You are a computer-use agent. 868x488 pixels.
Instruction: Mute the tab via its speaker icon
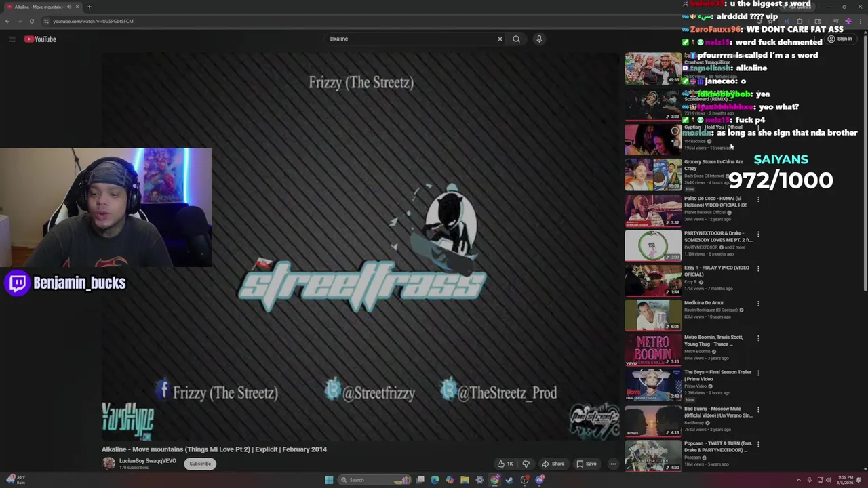pyautogui.click(x=68, y=7)
